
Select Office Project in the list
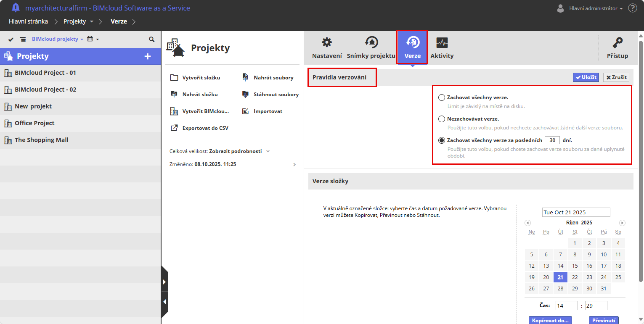[80, 123]
